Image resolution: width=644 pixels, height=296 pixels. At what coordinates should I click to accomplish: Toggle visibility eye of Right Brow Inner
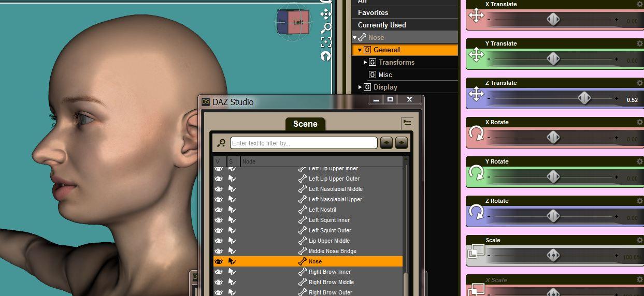coord(219,272)
